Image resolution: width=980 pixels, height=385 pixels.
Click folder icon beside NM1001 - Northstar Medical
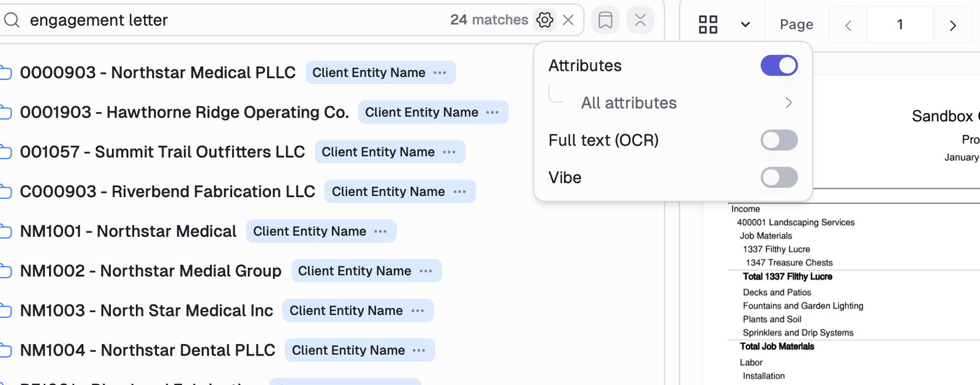tap(6, 232)
